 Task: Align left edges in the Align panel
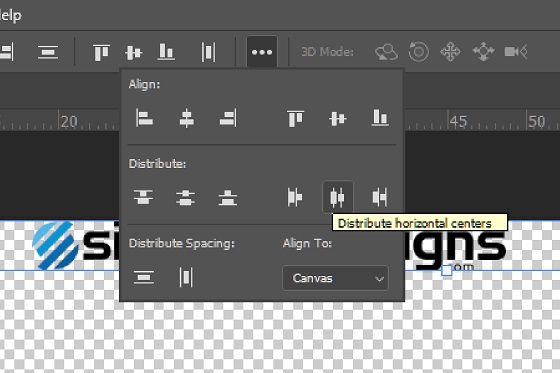pos(144,118)
